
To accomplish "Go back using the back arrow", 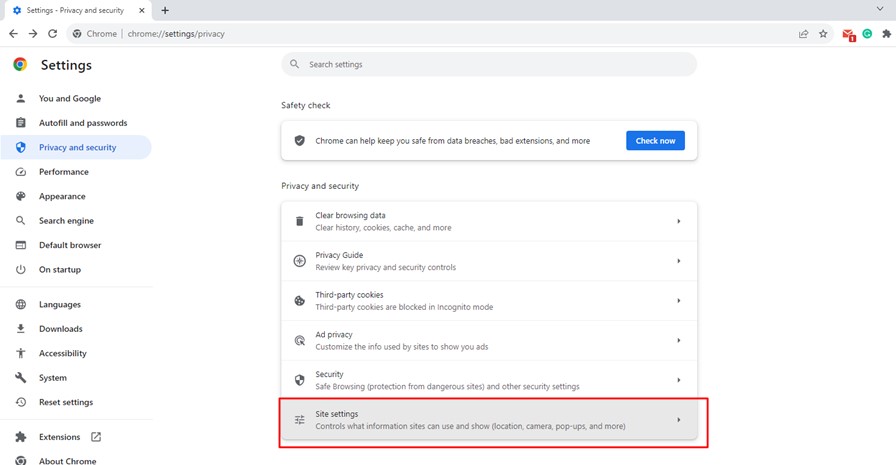I will (x=13, y=33).
